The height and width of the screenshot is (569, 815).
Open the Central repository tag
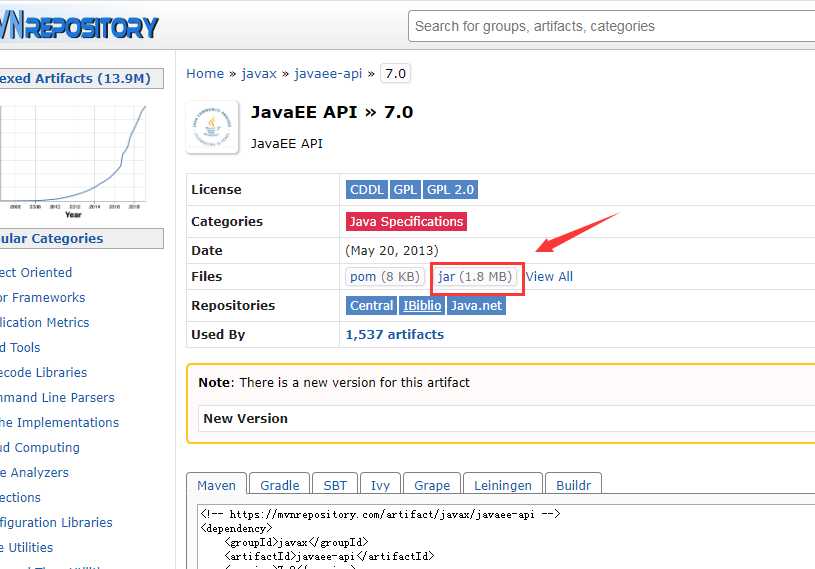coord(371,306)
